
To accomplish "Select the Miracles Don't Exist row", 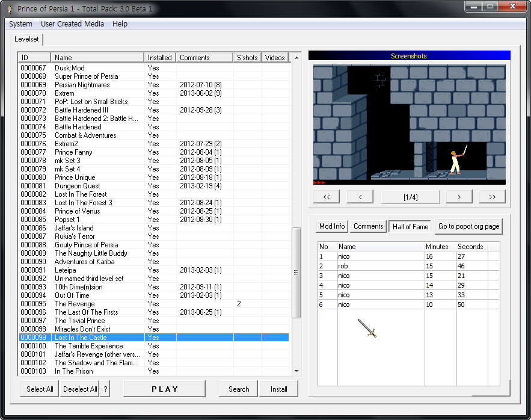I will tap(154, 329).
